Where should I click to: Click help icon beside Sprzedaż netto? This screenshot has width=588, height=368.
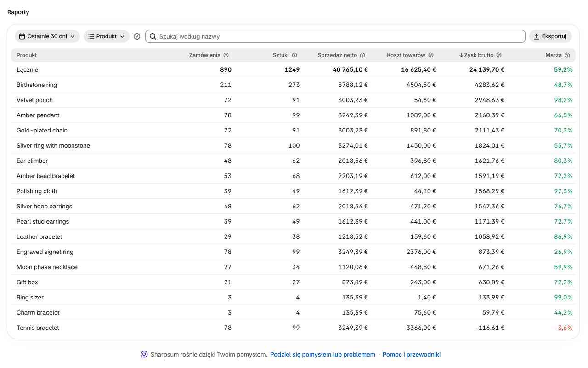point(362,55)
